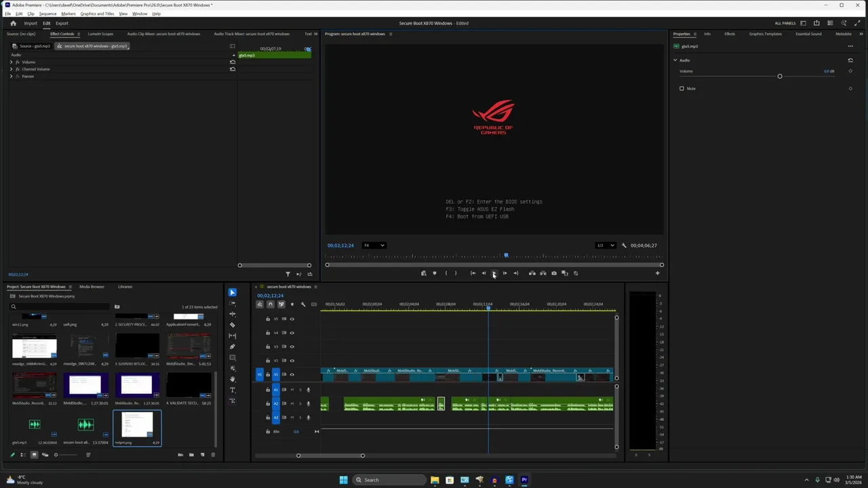Add a marker in the Program monitor
The height and width of the screenshot is (488, 868).
coord(435,273)
